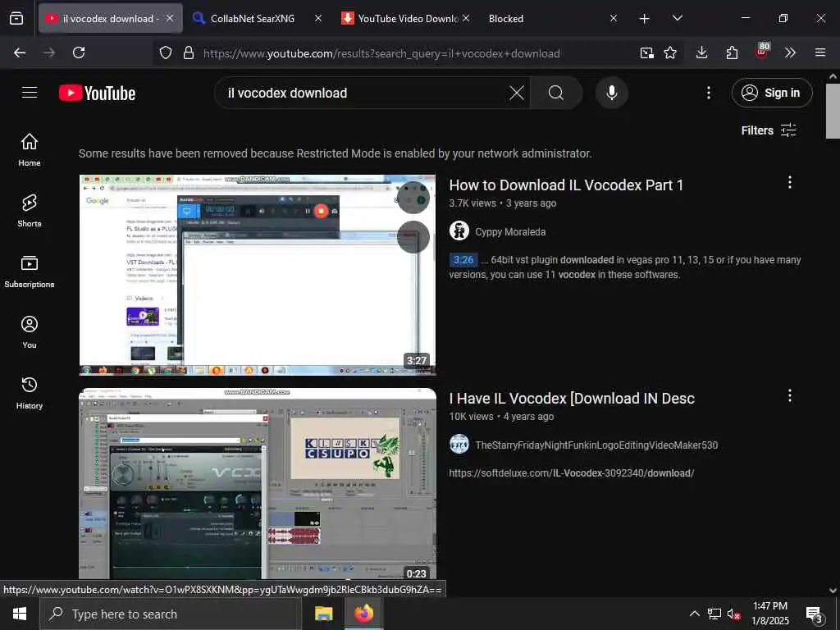The width and height of the screenshot is (840, 630).
Task: Open Cyppy Moraleda channel name
Action: coord(510,232)
